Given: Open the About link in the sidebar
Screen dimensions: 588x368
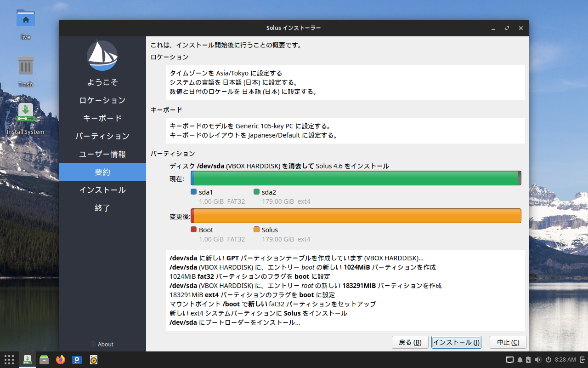Looking at the screenshot, I should pos(102,344).
